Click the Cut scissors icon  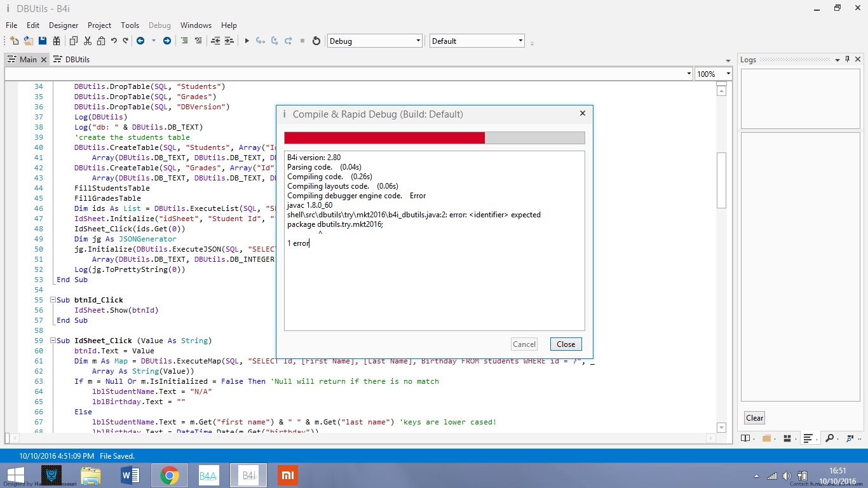click(87, 41)
